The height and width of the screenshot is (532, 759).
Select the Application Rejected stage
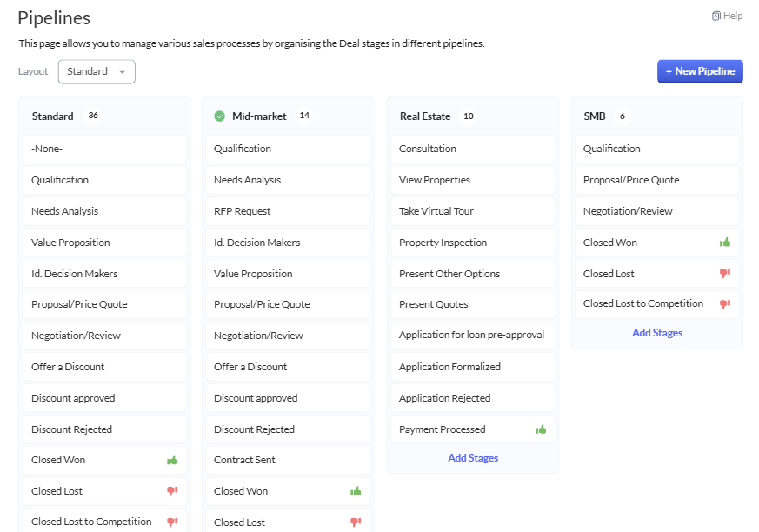click(x=473, y=398)
